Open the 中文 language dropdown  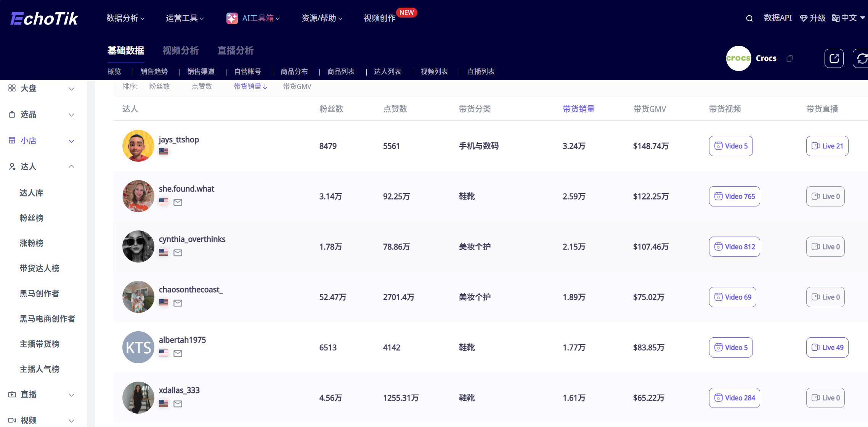(x=847, y=18)
